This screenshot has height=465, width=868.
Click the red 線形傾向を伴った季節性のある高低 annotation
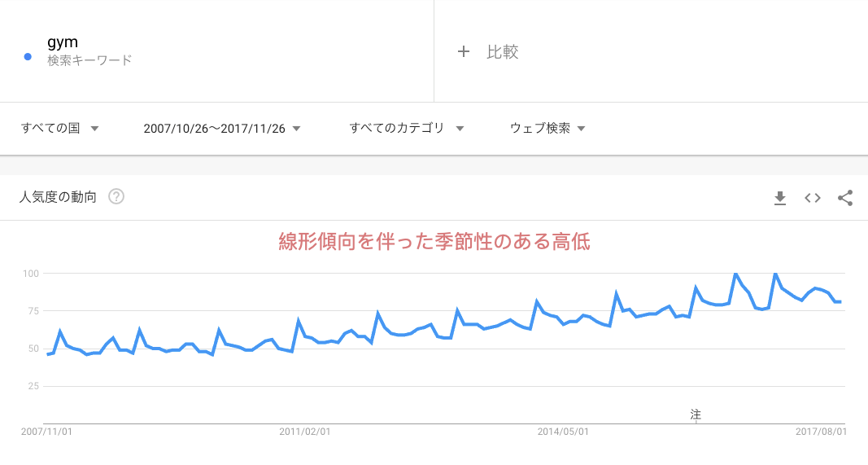pos(434,241)
